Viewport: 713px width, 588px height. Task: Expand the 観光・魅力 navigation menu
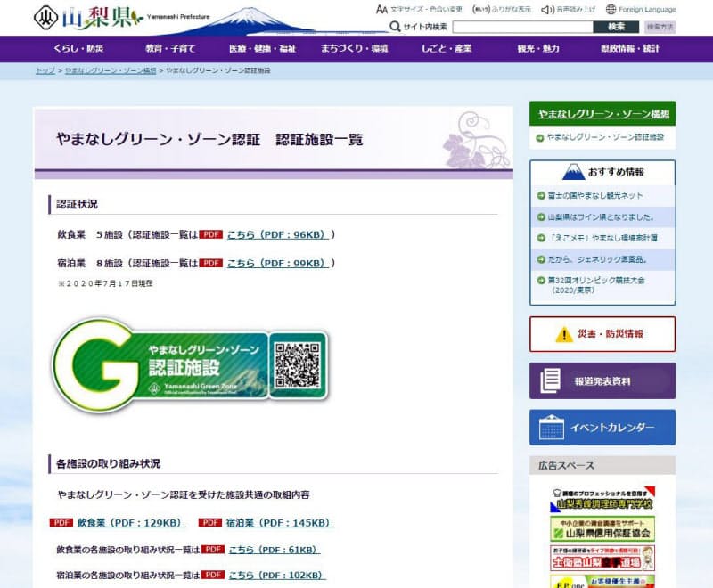click(540, 48)
